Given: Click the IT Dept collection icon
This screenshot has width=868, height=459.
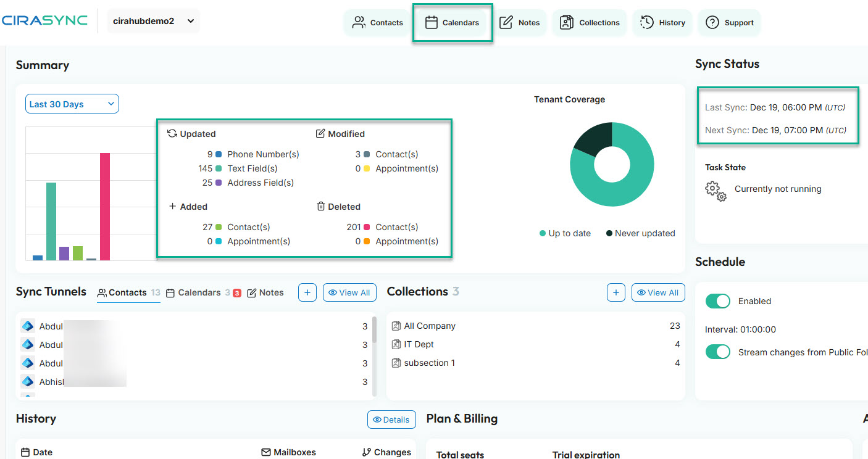Looking at the screenshot, I should pyautogui.click(x=396, y=344).
